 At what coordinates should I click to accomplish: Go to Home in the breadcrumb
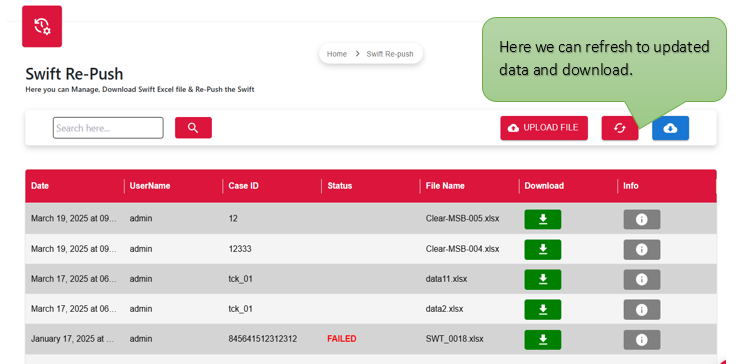point(337,54)
